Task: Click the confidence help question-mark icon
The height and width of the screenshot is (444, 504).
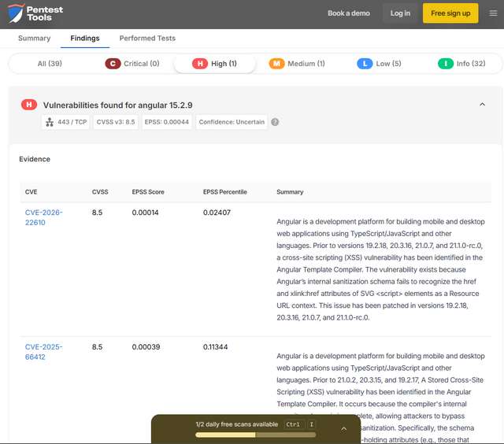Action: point(275,122)
